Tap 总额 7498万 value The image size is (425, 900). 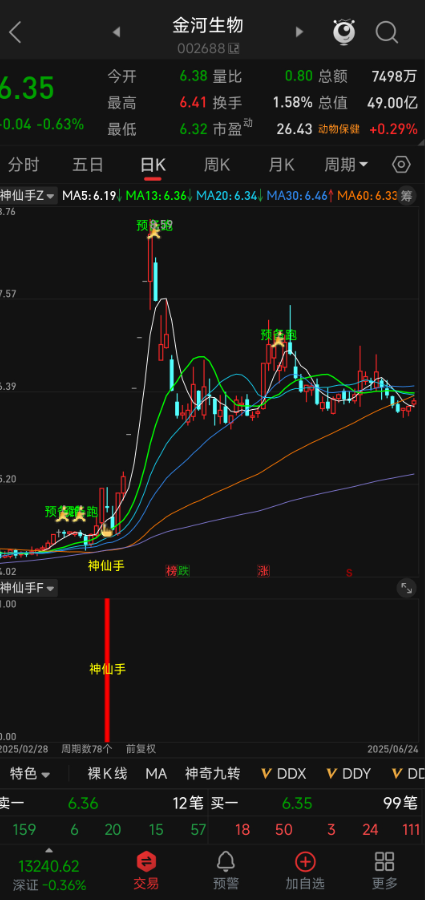pos(394,76)
